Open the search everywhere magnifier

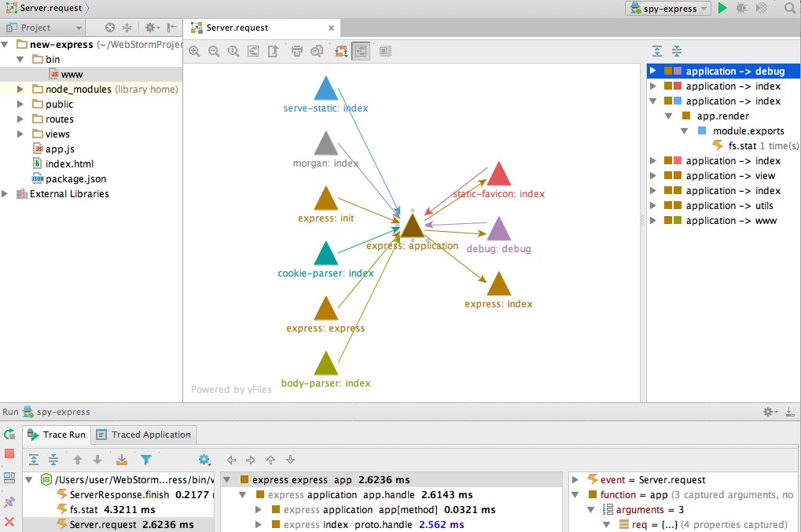click(x=789, y=9)
